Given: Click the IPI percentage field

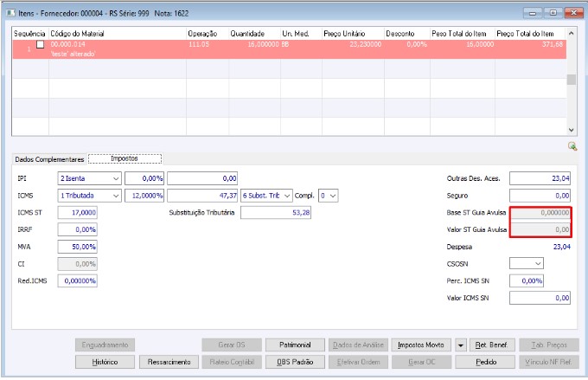Looking at the screenshot, I should [x=144, y=178].
